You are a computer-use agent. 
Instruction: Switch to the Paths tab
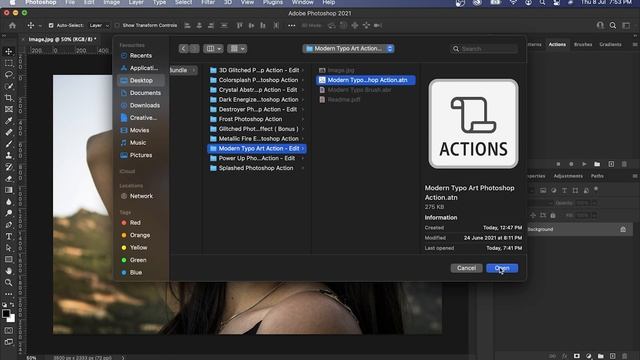pos(597,176)
